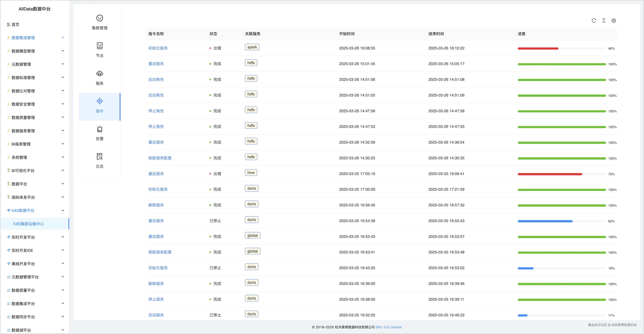Select K8S集群运维中心 menu item
Viewport: 644px width, 334px height.
pyautogui.click(x=28, y=224)
